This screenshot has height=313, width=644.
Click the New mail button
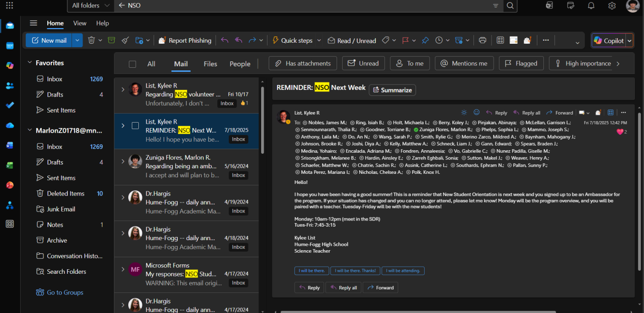tap(49, 40)
